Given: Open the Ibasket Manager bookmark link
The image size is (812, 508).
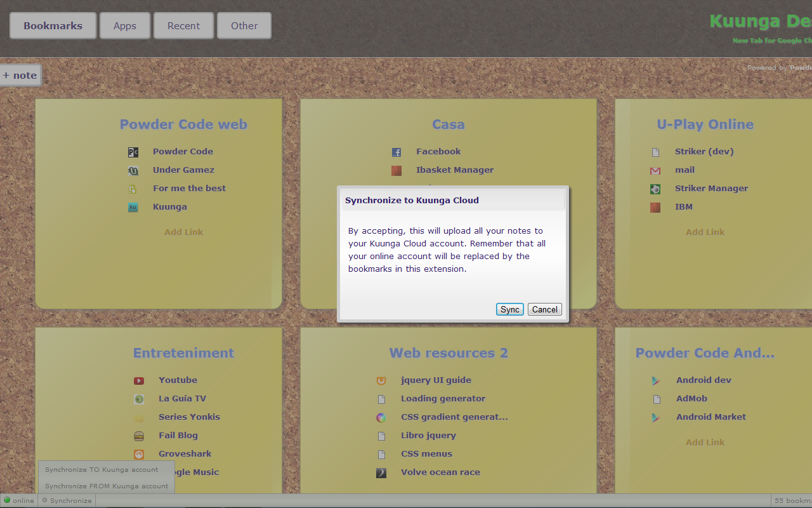Looking at the screenshot, I should 455,170.
